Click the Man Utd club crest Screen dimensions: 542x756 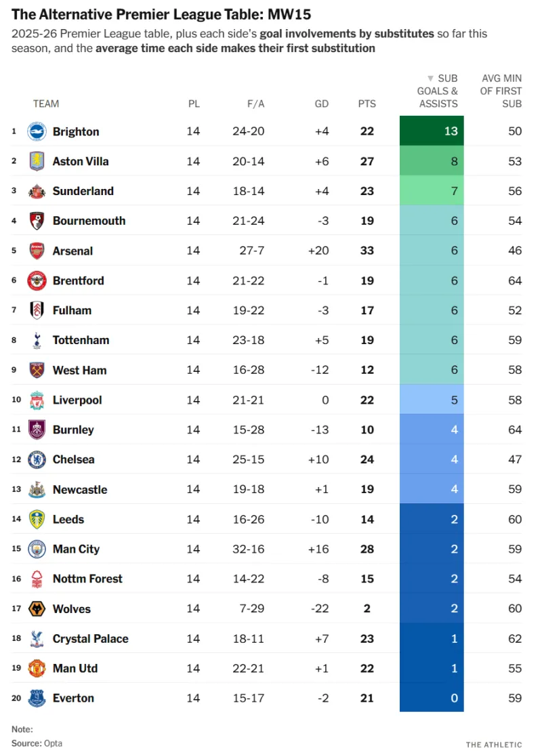(37, 668)
